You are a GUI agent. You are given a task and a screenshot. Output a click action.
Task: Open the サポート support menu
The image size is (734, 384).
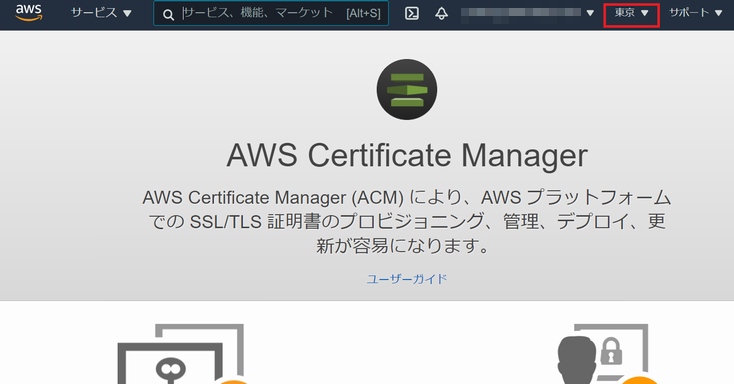click(696, 13)
